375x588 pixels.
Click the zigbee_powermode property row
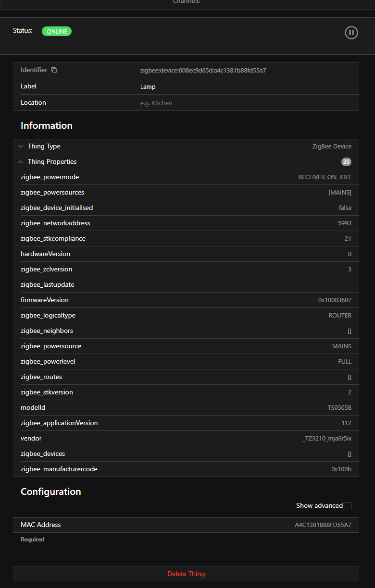(186, 177)
